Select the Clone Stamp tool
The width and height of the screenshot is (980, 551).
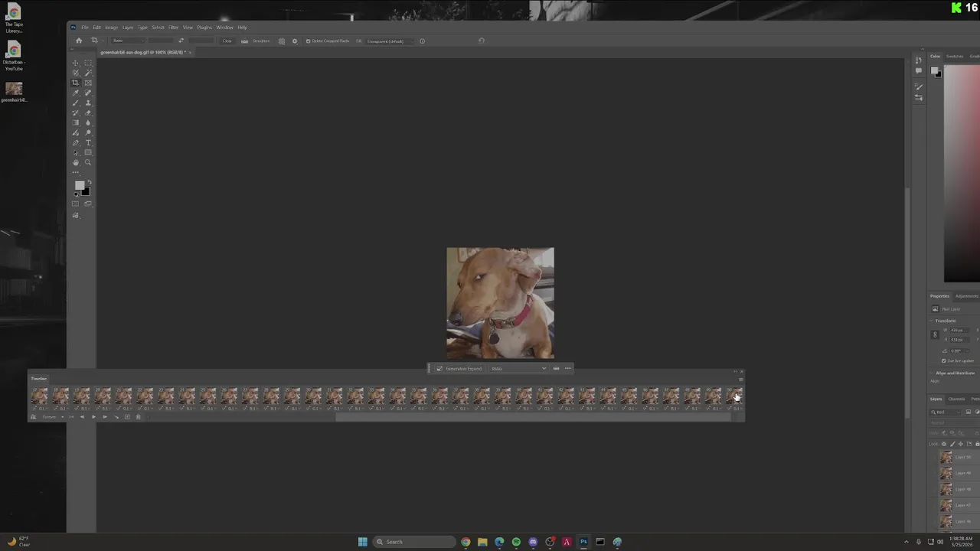click(88, 103)
